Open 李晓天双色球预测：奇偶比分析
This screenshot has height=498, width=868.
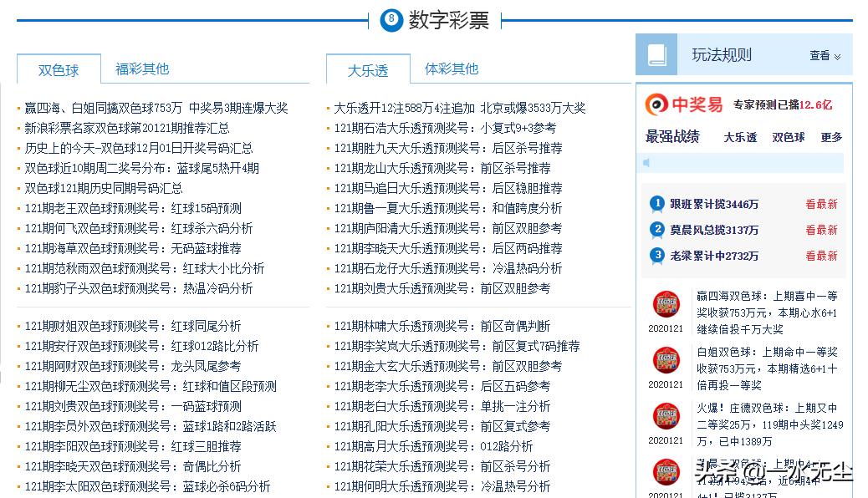[x=133, y=466]
